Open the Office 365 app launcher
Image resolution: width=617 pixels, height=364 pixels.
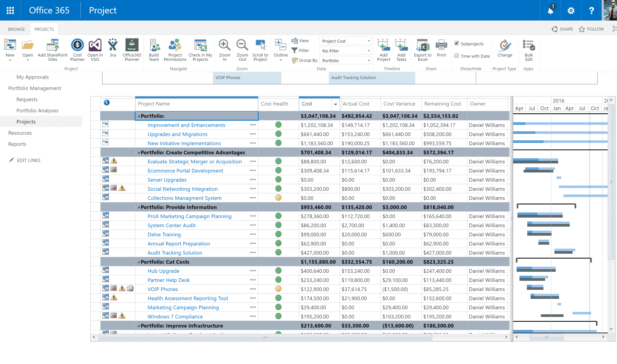10,10
